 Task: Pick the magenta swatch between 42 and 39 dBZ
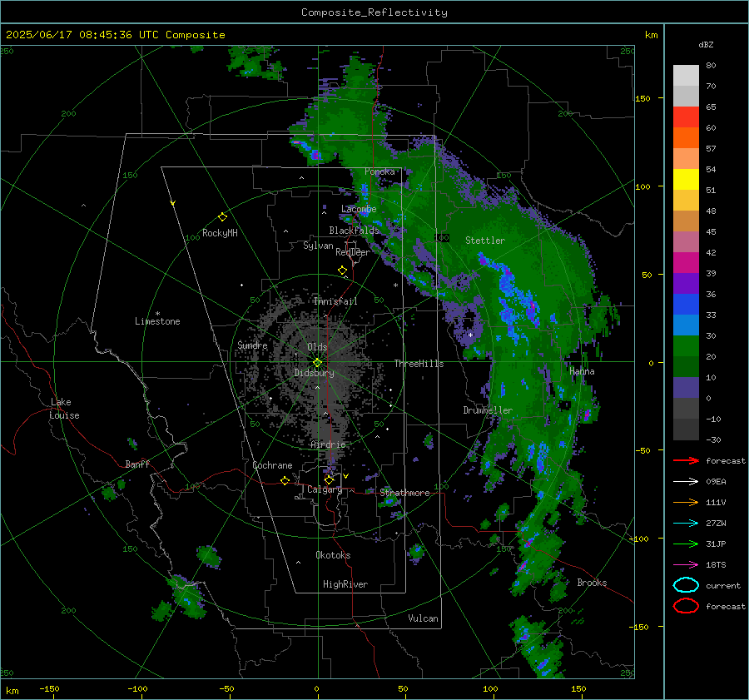click(x=686, y=262)
